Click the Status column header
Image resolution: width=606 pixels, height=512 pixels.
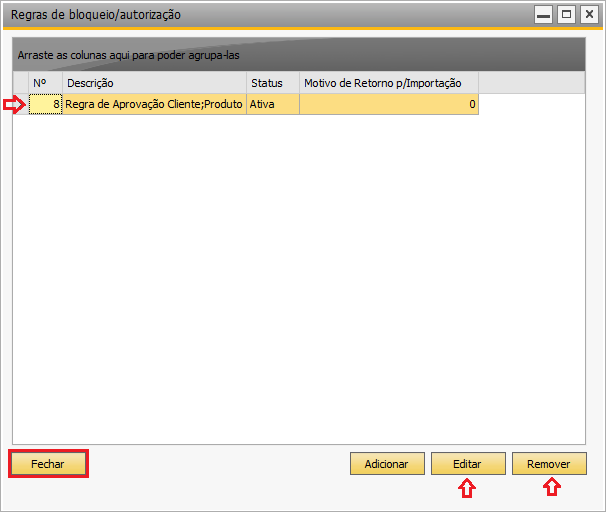point(273,83)
